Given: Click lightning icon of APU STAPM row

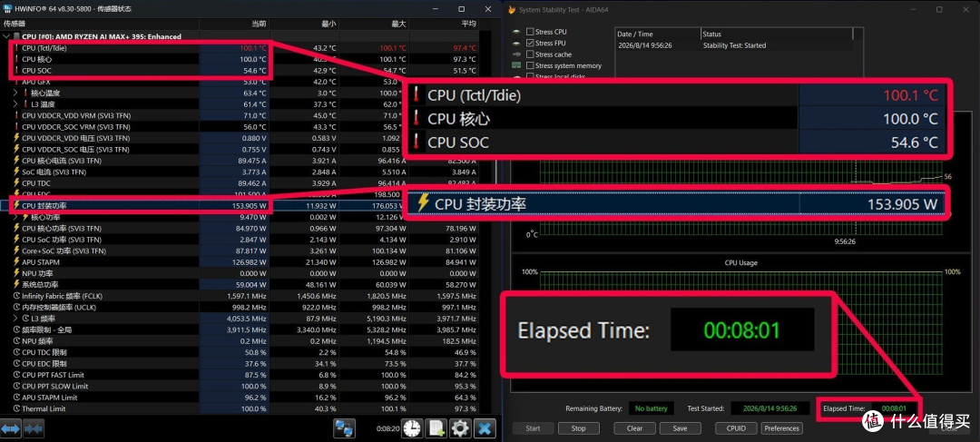Looking at the screenshot, I should pos(17,262).
